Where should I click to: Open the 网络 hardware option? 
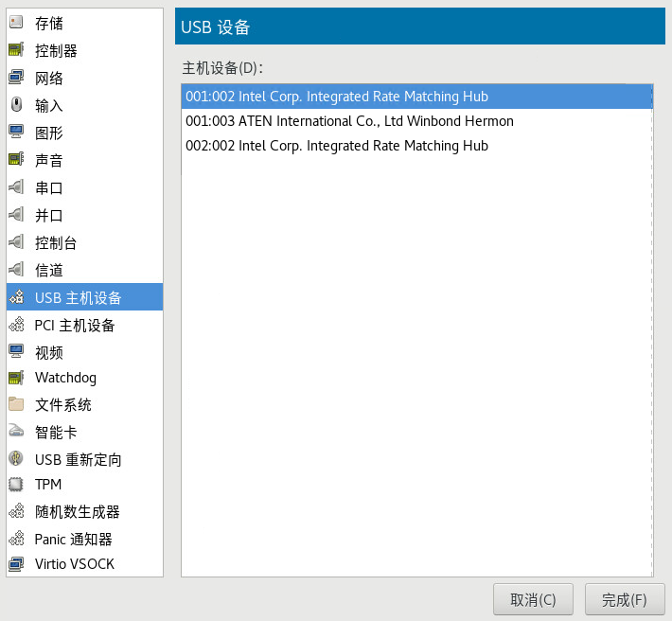(x=85, y=78)
